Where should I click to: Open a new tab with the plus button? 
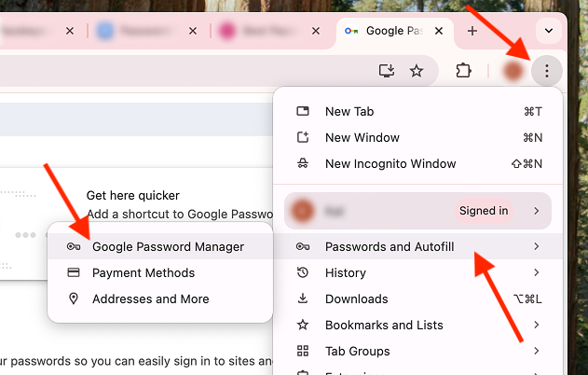tap(472, 31)
